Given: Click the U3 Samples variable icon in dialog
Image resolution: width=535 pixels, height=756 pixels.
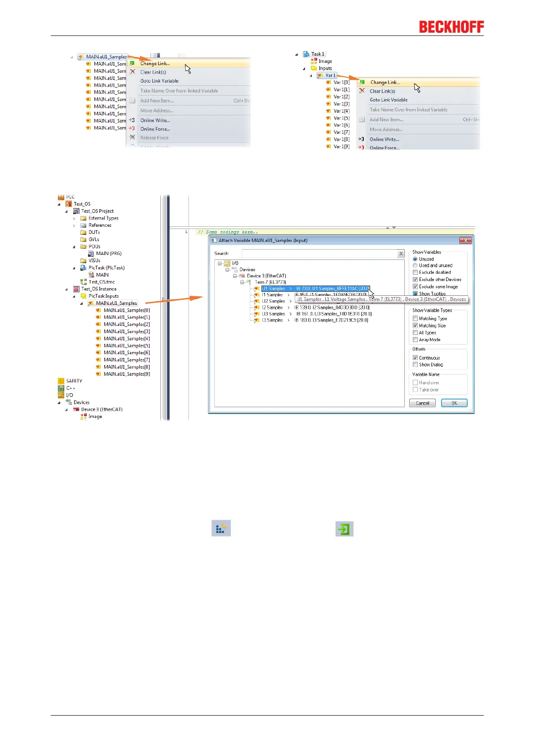Looking at the screenshot, I should (x=257, y=314).
